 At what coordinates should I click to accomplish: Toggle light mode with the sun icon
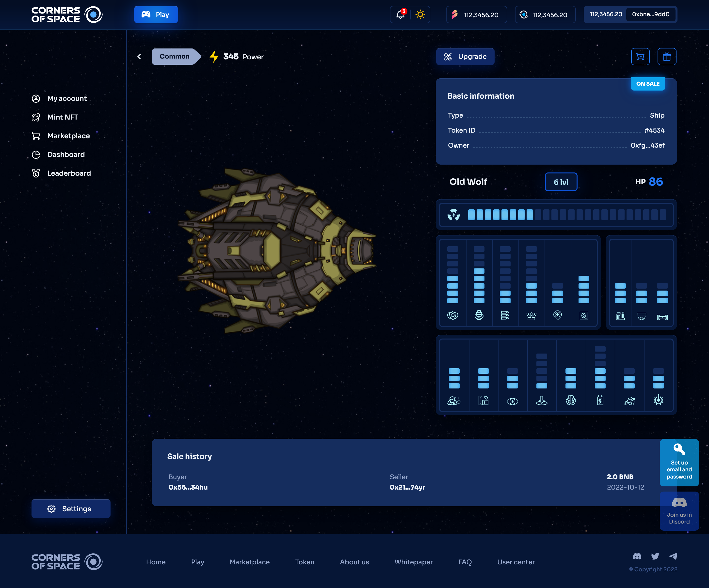(x=420, y=15)
